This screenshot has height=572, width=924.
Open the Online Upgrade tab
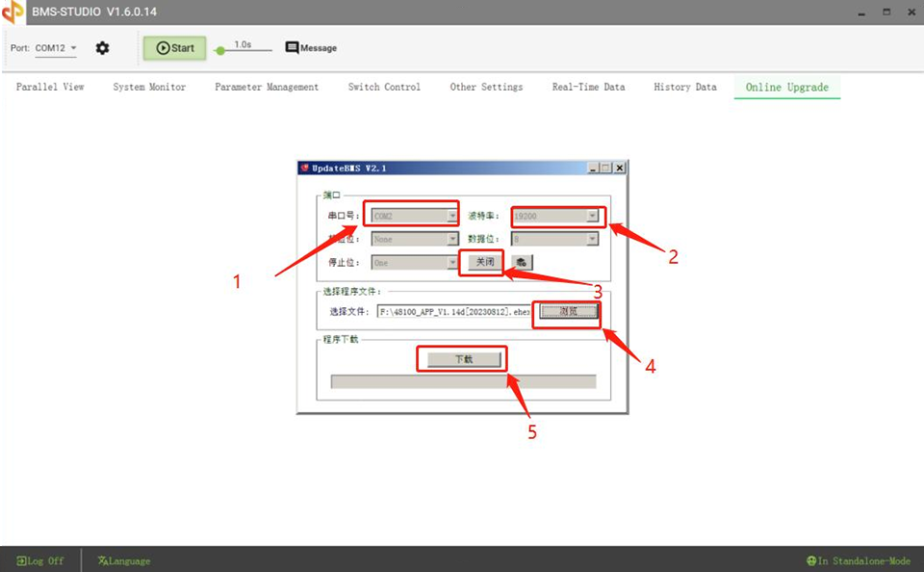786,87
